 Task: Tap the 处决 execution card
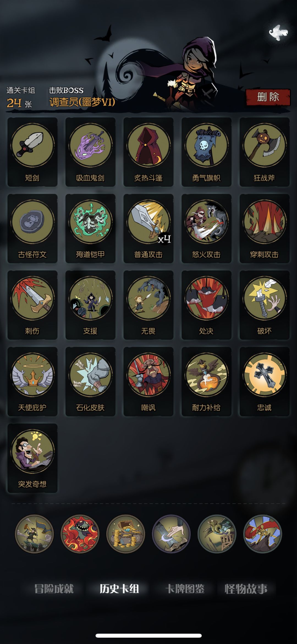coord(207,305)
